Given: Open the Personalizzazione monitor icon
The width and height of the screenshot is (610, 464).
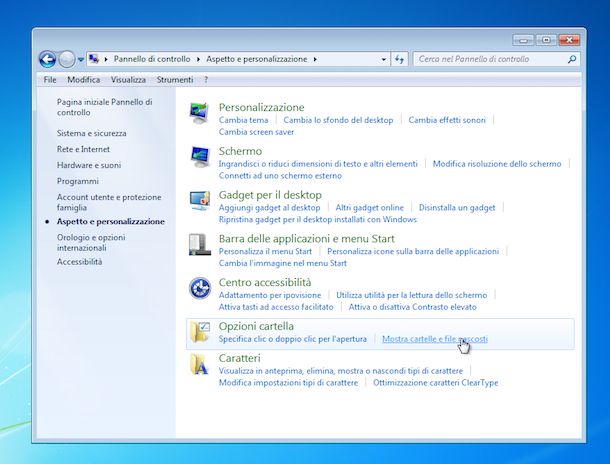Looking at the screenshot, I should [x=200, y=113].
